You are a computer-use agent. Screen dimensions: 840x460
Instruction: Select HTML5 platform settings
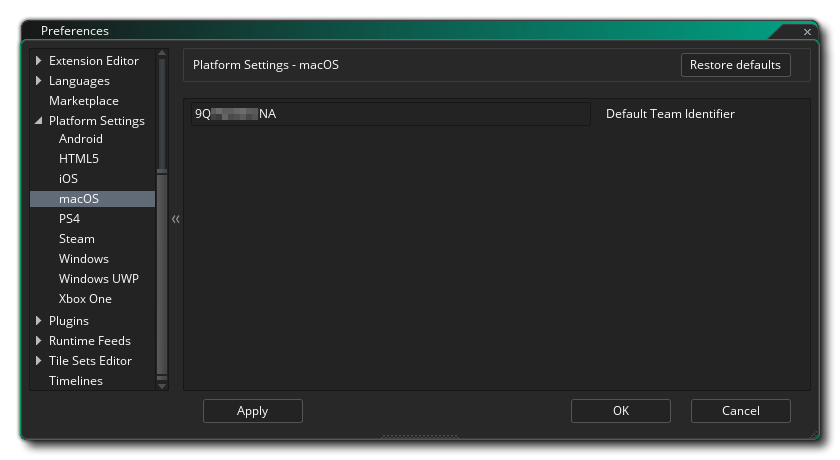[x=78, y=159]
